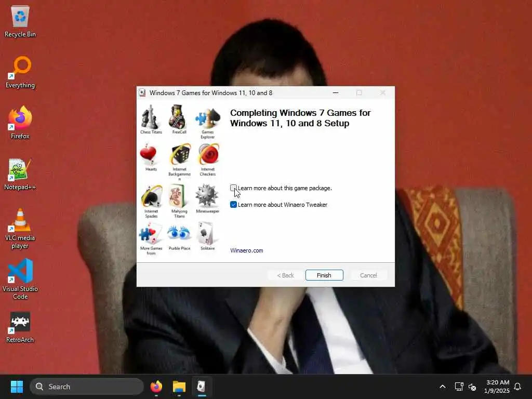
Task: Click the Completing Windows 7 Games heading
Action: click(x=300, y=118)
